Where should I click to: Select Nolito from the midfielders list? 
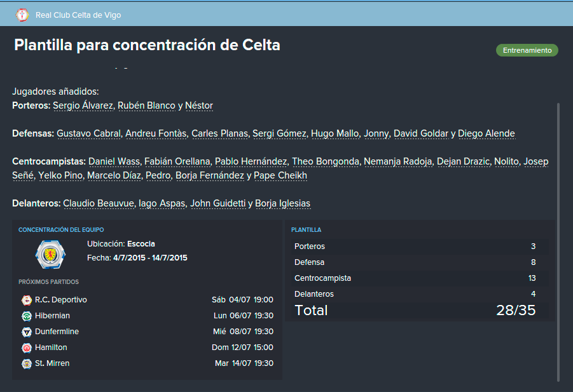pos(506,161)
